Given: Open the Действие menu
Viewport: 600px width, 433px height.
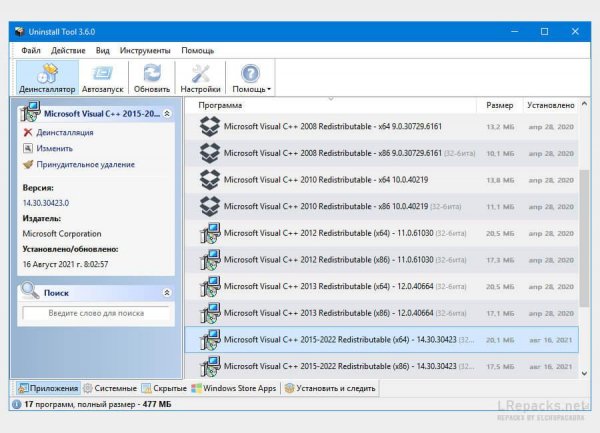Looking at the screenshot, I should pos(68,50).
